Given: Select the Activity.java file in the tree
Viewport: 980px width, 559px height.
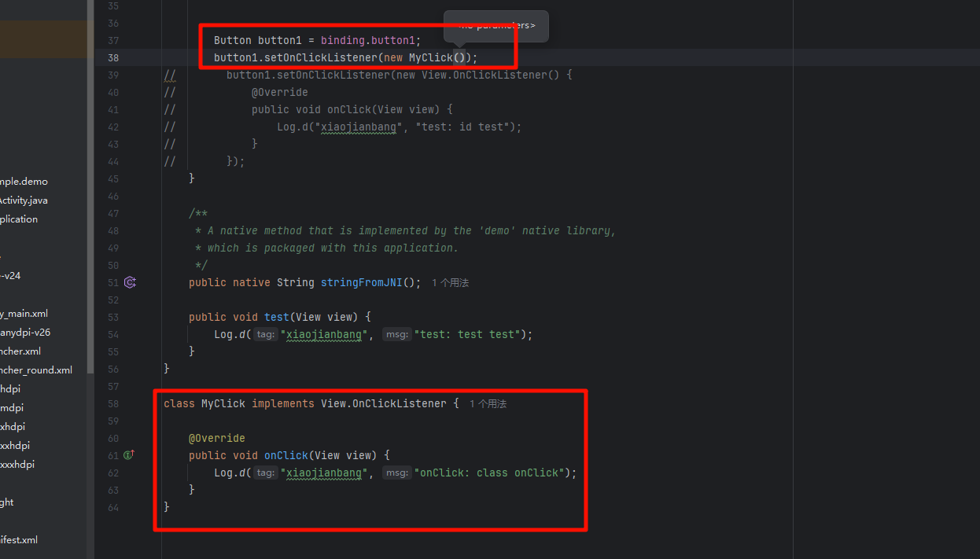Looking at the screenshot, I should click(x=24, y=200).
